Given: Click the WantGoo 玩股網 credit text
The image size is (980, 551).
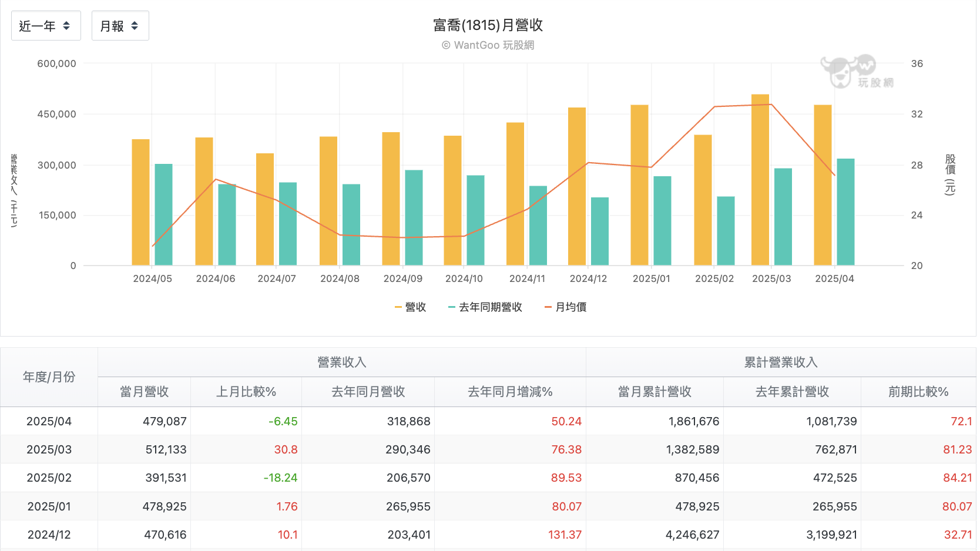Looking at the screenshot, I should 488,45.
